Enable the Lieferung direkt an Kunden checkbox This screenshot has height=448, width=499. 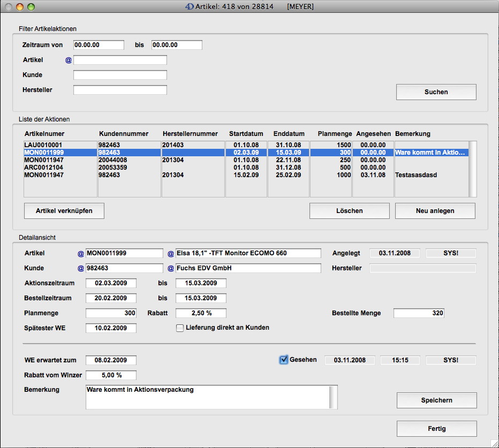pyautogui.click(x=180, y=328)
